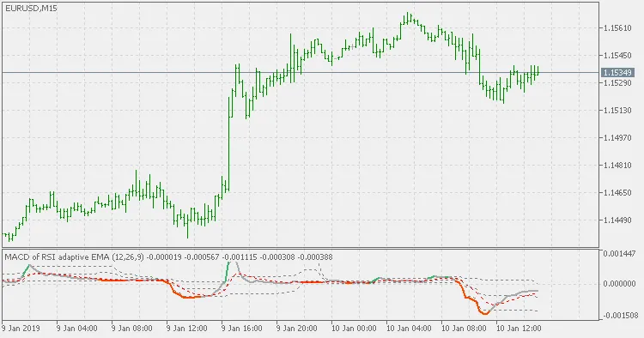The width and height of the screenshot is (644, 338).
Task: Click the 10 Jan 04:00 time label
Action: coord(409,329)
